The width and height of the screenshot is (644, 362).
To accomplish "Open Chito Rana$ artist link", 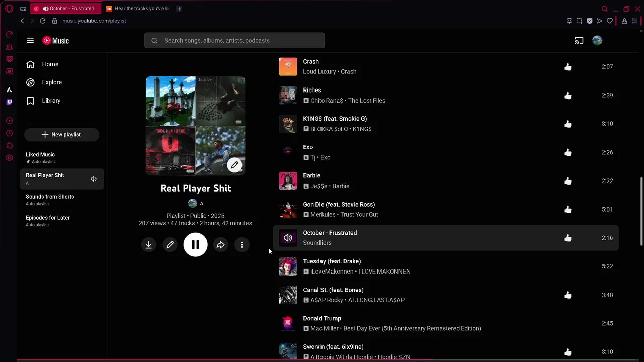I will tap(327, 101).
